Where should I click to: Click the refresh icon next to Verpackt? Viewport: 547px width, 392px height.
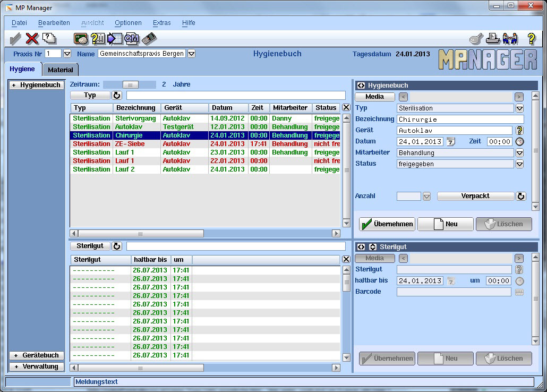pos(521,196)
